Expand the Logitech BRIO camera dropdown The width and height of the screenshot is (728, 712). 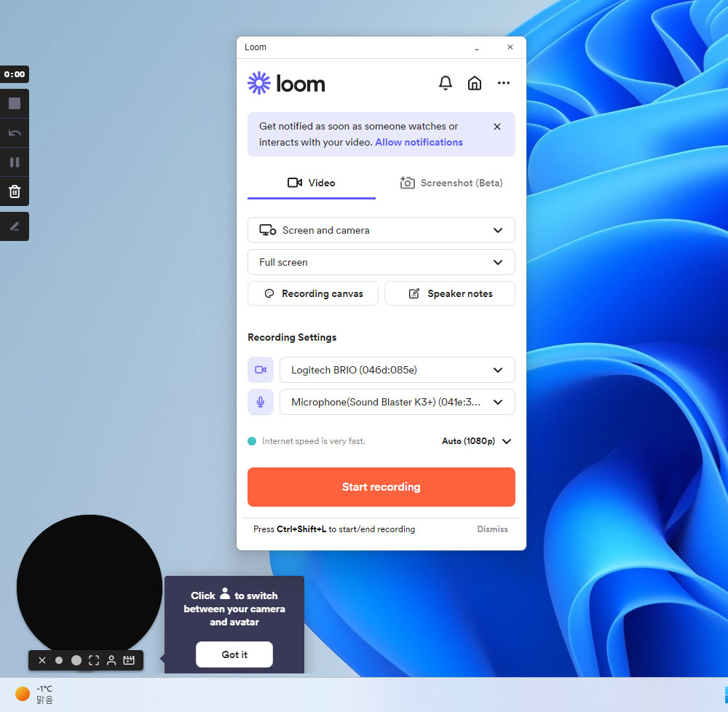point(397,370)
